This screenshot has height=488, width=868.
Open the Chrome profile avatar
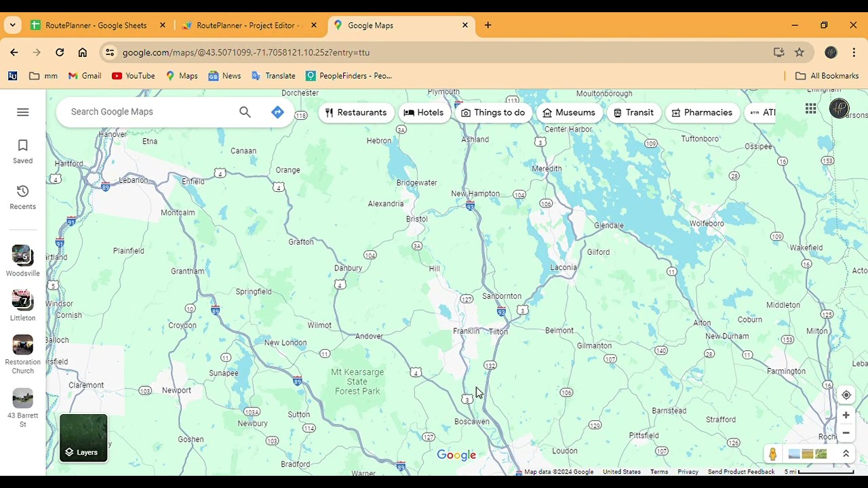point(831,52)
